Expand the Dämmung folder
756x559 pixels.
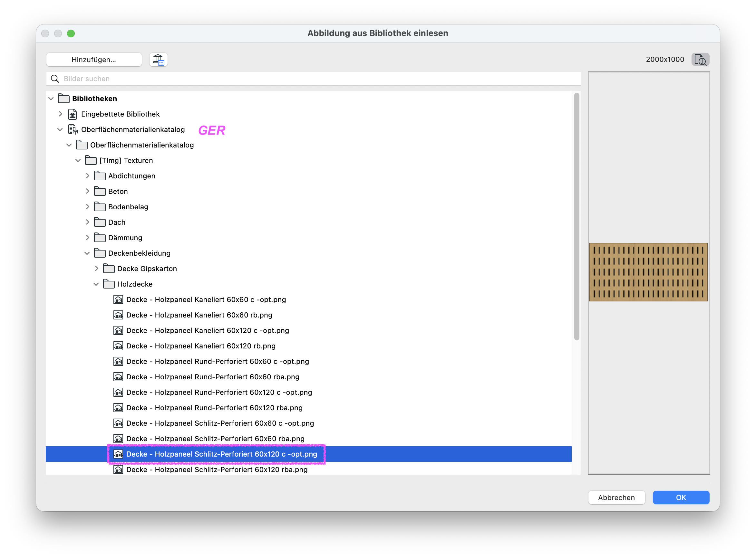point(87,238)
